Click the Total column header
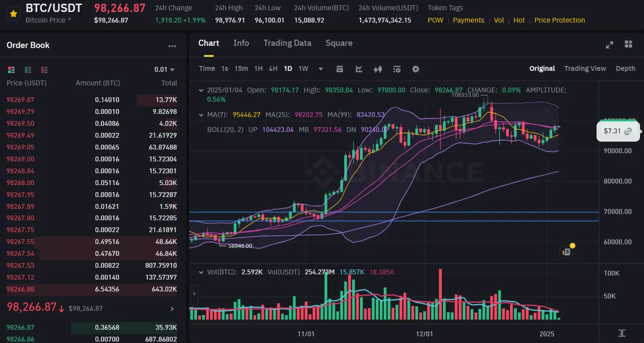The height and width of the screenshot is (343, 644). 169,83
